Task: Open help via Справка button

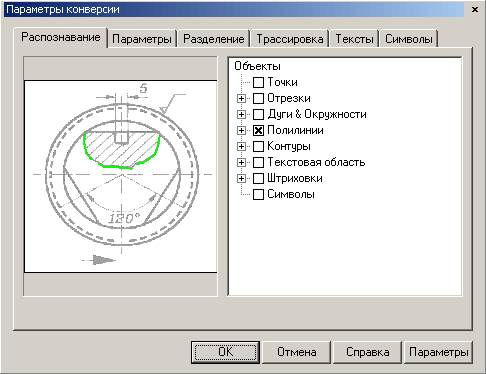Action: coord(368,352)
